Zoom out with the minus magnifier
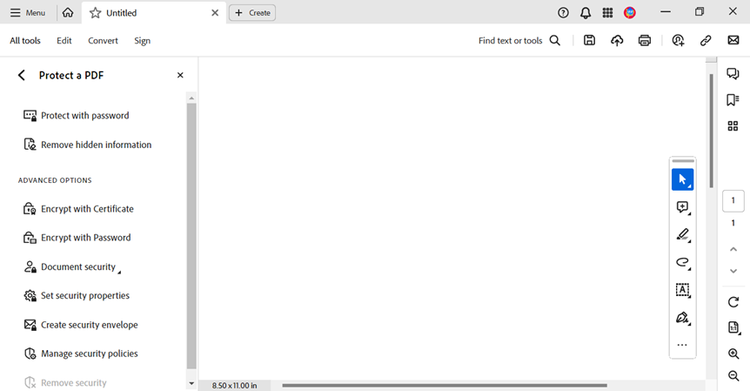The image size is (750, 391). click(733, 376)
